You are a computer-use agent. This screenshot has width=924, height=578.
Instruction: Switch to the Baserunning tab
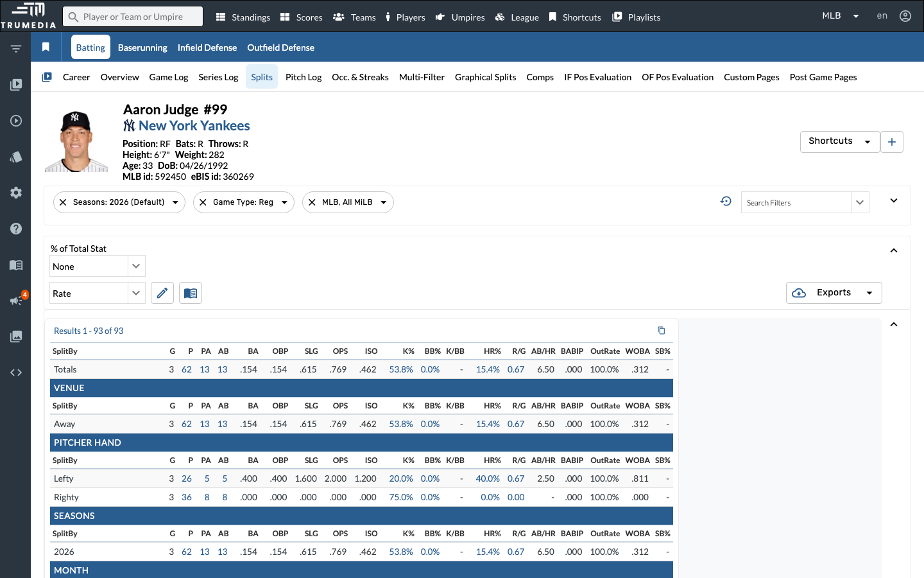tap(142, 48)
